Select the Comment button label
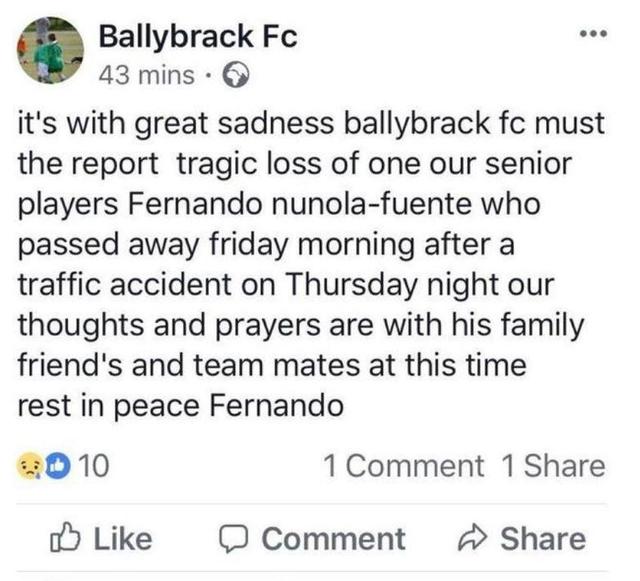This screenshot has height=581, width=640. 333,539
